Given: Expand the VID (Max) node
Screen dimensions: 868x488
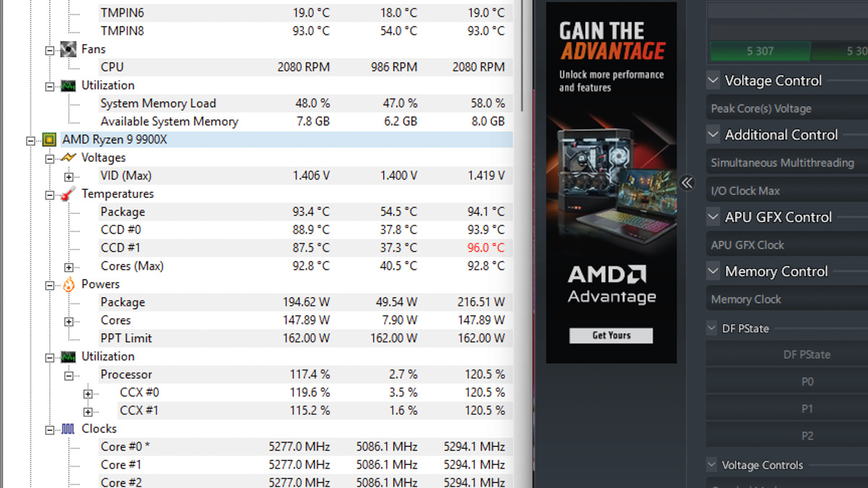Looking at the screenshot, I should click(69, 176).
